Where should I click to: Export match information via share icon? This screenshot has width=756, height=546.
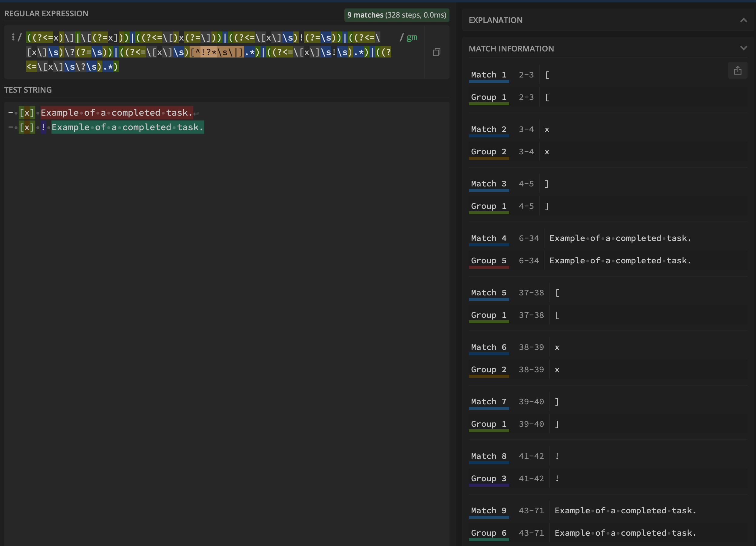tap(738, 70)
